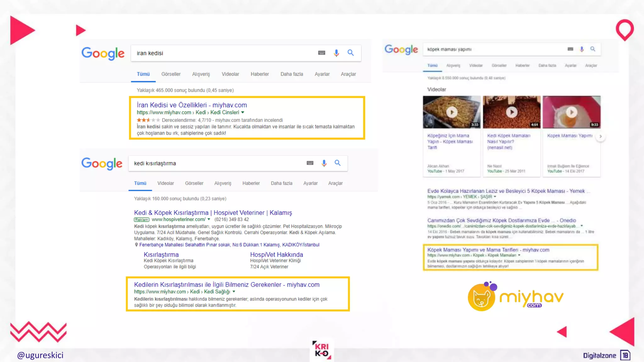Screen dimensions: 644x362
Task: Click the Google logo beside 'iran kedisi' search
Action: pyautogui.click(x=103, y=54)
